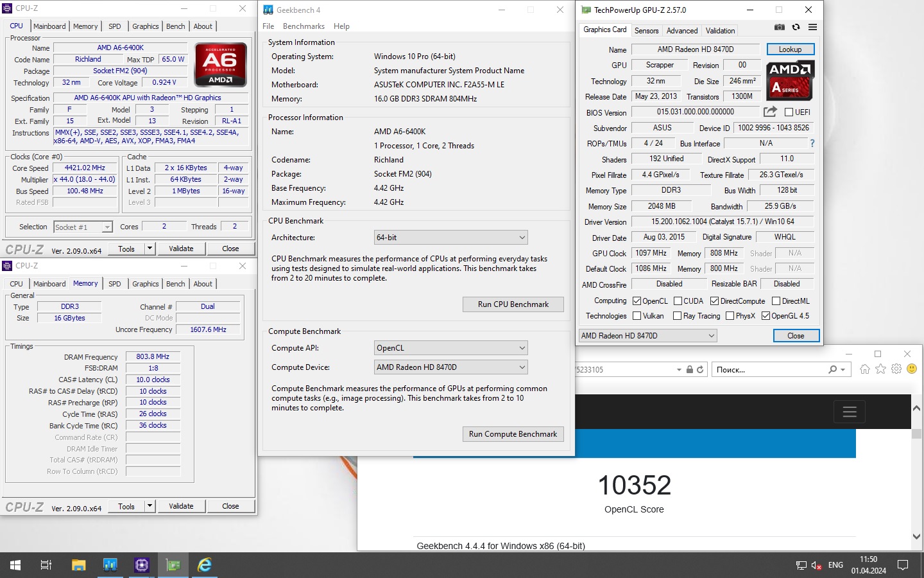Open Validation tab in GPU-Z
The width and height of the screenshot is (924, 578).
(720, 31)
